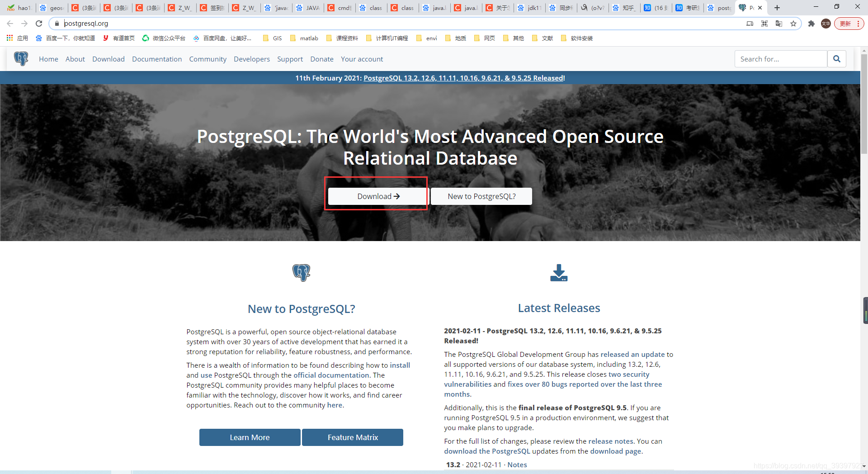Open the release announcement banner link
The image size is (868, 474).
point(464,78)
